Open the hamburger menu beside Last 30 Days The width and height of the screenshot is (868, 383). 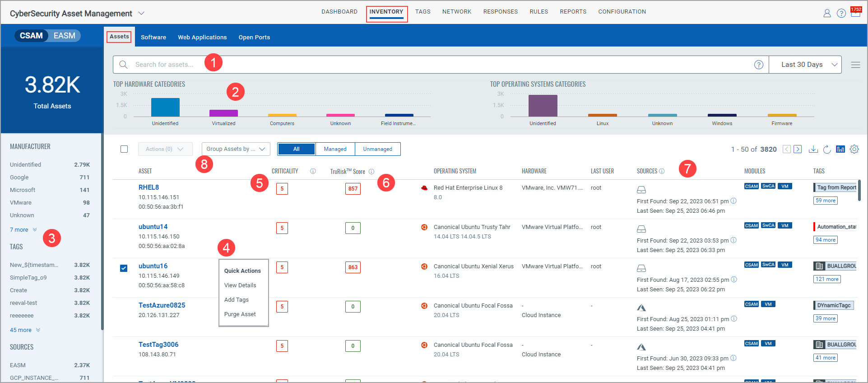(855, 65)
